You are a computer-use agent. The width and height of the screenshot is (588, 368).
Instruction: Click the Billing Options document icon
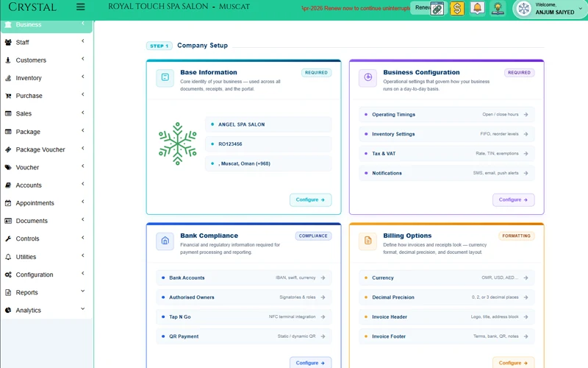(x=368, y=241)
